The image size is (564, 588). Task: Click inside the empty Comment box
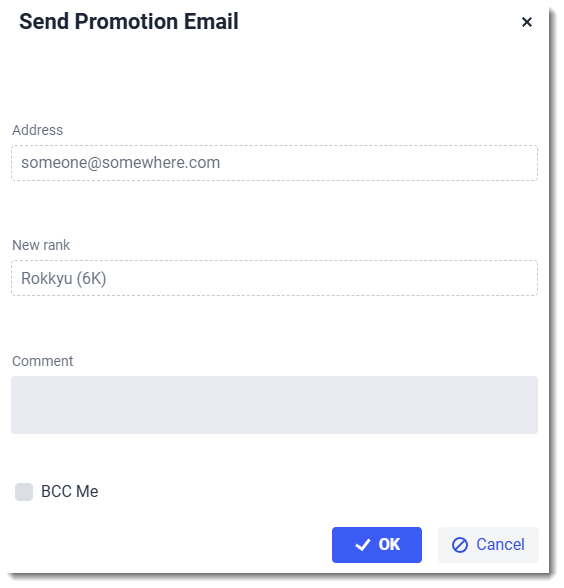click(x=274, y=405)
